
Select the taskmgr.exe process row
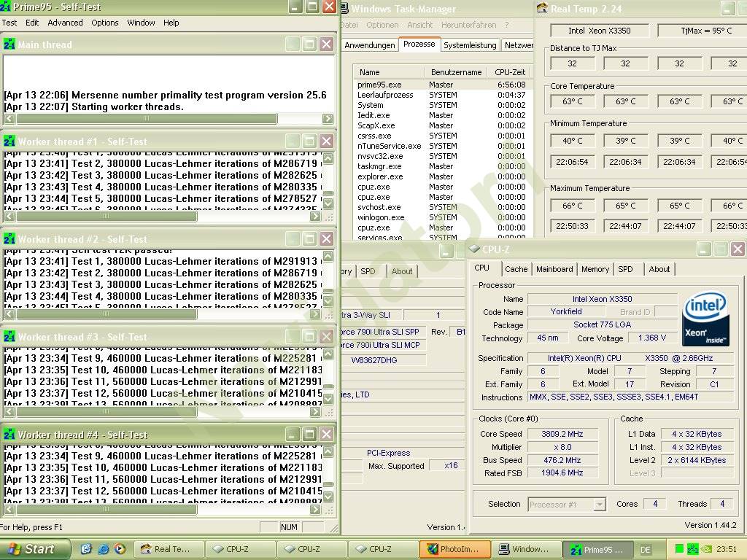[x=441, y=166]
